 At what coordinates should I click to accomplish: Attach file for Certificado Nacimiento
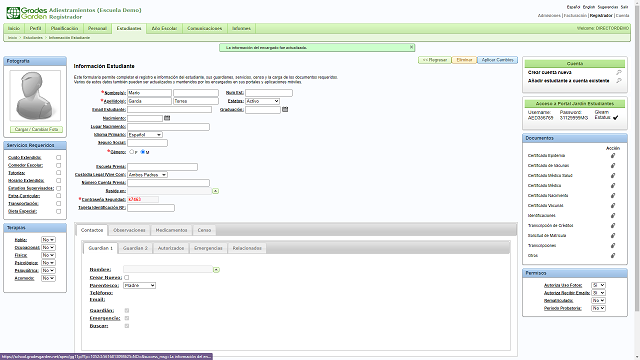pyautogui.click(x=613, y=196)
